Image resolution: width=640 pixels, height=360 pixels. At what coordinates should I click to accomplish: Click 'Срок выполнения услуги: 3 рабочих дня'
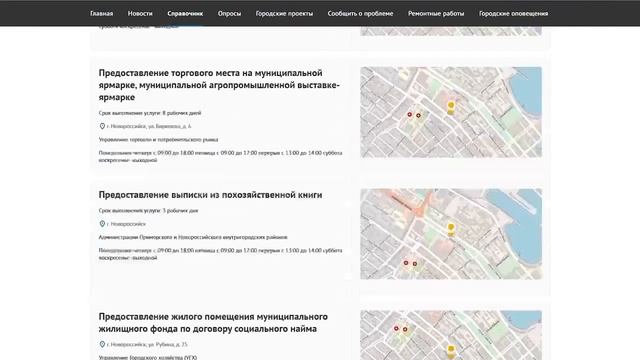tap(148, 211)
